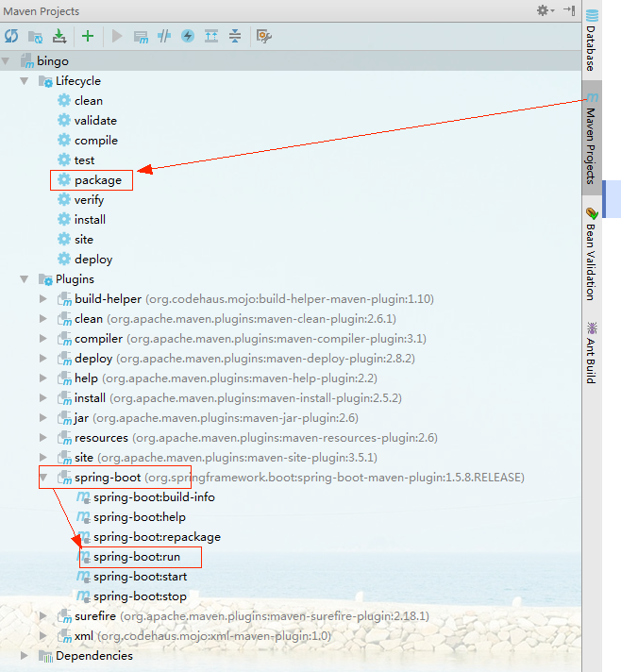Open Maven Settings wrench icon
Viewport: 621px width, 672px height.
[263, 37]
